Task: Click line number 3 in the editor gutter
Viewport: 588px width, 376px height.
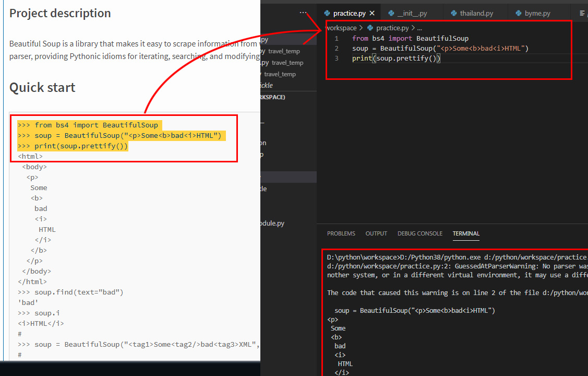Action: (x=337, y=58)
